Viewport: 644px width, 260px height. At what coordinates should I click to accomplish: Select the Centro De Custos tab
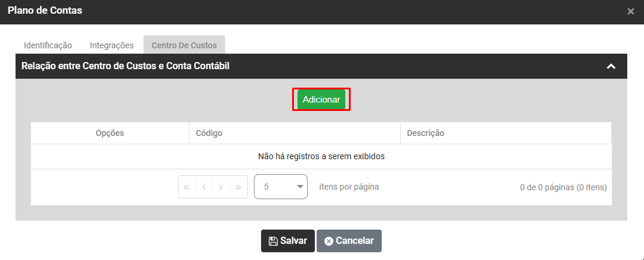pos(184,45)
